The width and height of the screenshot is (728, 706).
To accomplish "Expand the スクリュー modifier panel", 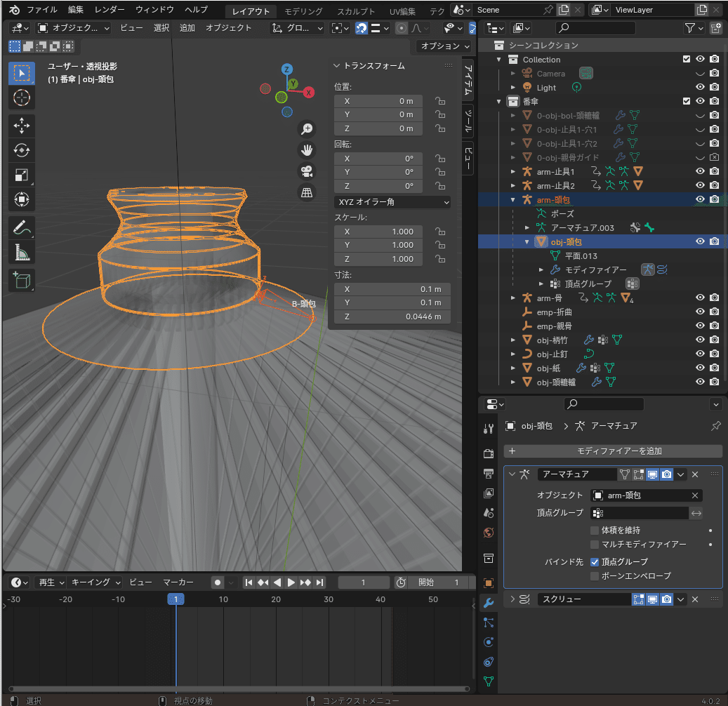I will point(512,599).
